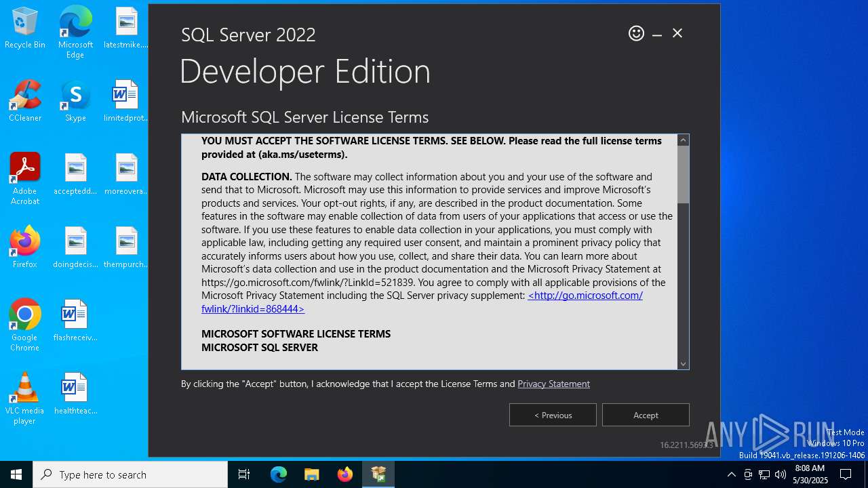Open the volume tray icon
This screenshot has width=868, height=488.
[x=781, y=474]
